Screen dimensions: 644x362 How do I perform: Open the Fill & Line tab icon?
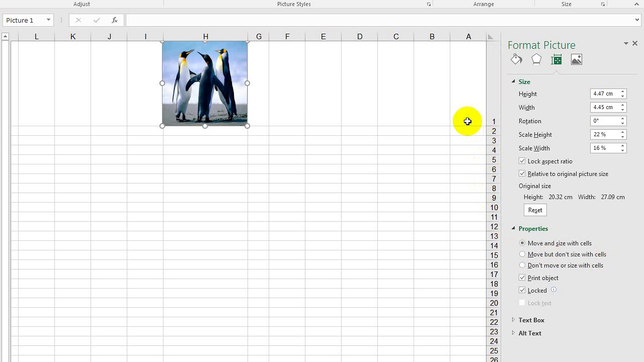coord(516,60)
